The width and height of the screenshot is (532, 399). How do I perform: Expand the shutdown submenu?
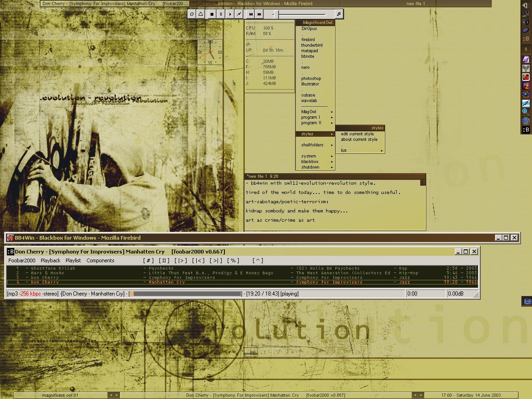point(315,167)
